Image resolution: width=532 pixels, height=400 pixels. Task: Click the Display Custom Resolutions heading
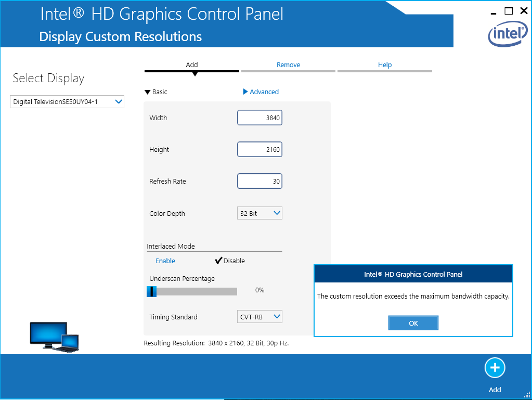(x=121, y=36)
